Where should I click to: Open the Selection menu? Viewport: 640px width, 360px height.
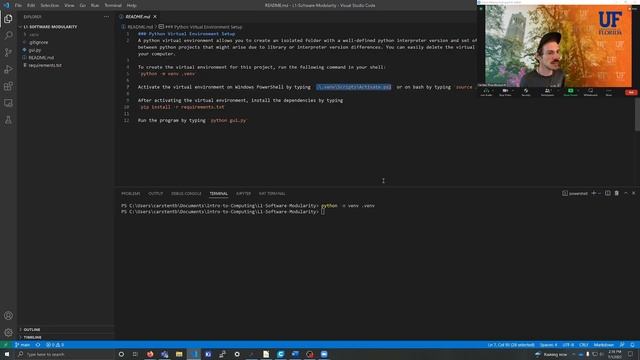point(49,5)
